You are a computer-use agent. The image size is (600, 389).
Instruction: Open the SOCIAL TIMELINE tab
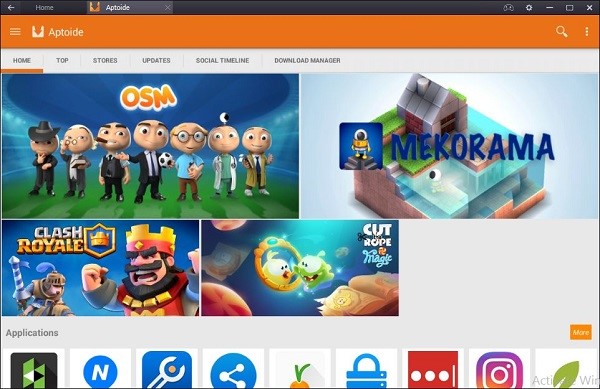point(222,60)
